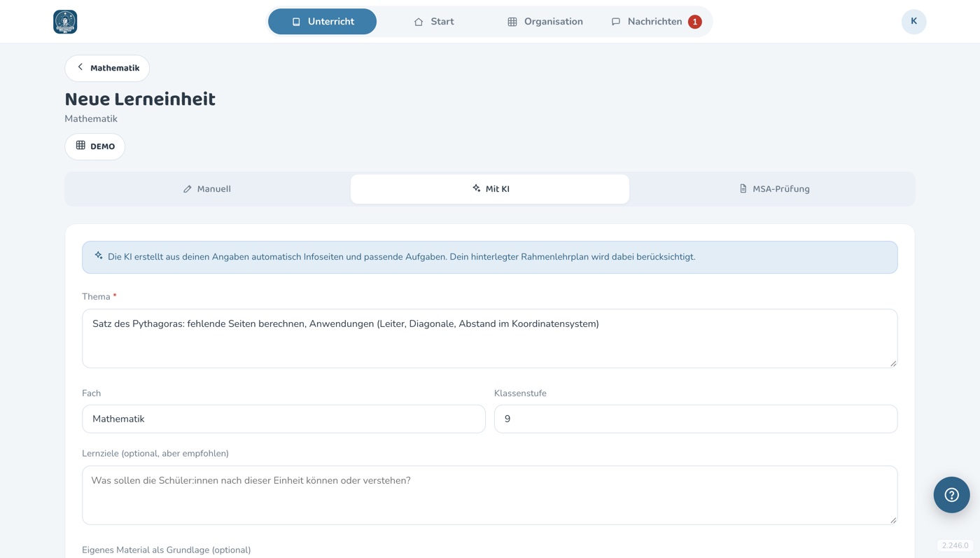Go to the Start navigation tab
Screen dimensions: 980x558
click(434, 22)
